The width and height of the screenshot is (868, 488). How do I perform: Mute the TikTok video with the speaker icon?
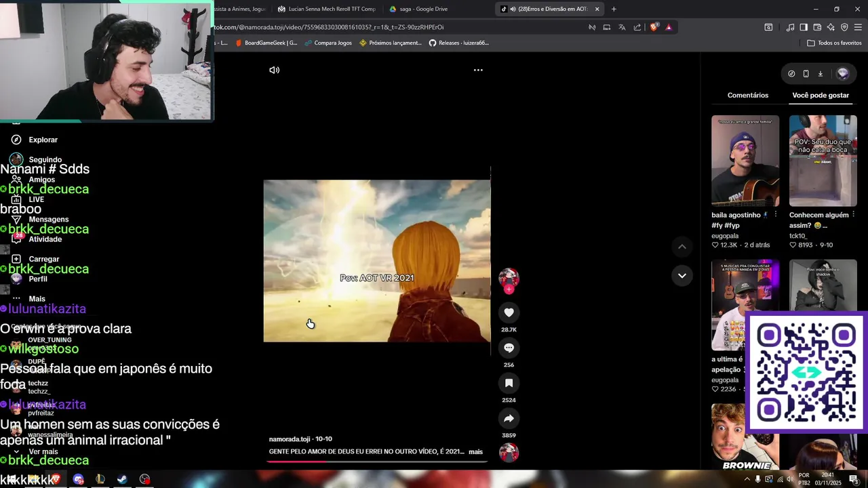(274, 70)
